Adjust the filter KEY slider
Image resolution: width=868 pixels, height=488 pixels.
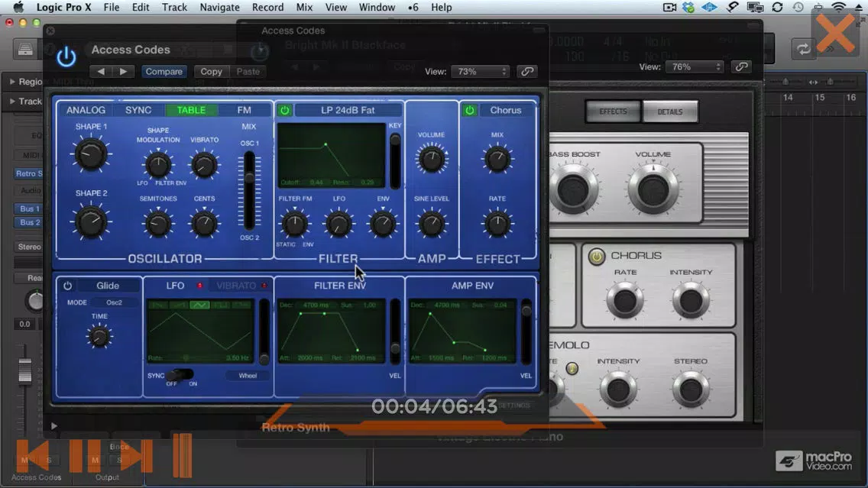pos(395,160)
